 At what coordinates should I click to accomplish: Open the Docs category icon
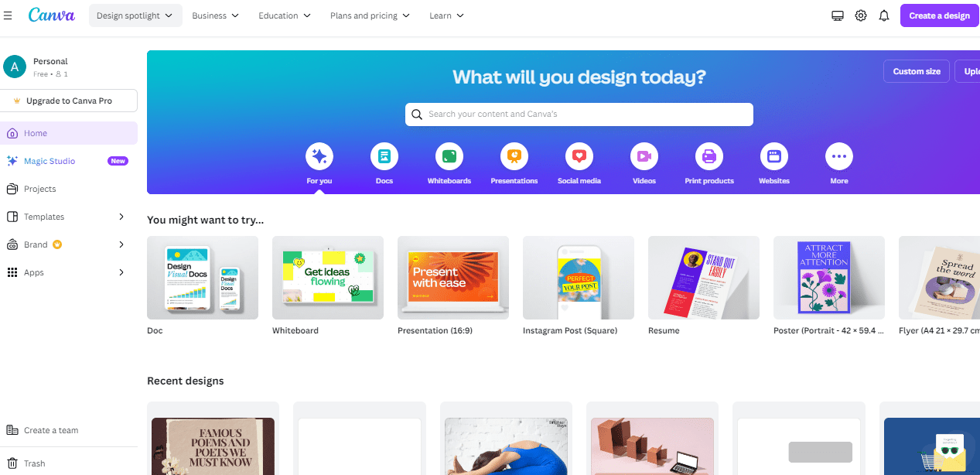[x=384, y=157]
